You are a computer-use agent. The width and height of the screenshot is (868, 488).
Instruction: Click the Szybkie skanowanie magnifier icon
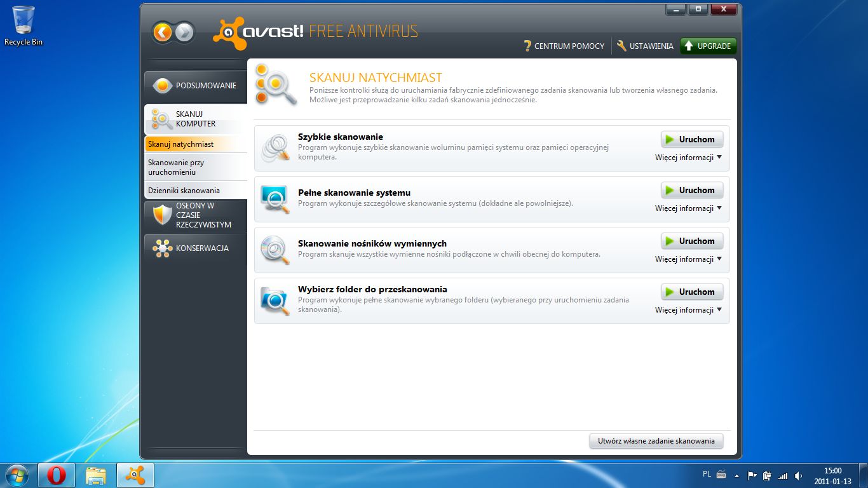[x=275, y=148]
